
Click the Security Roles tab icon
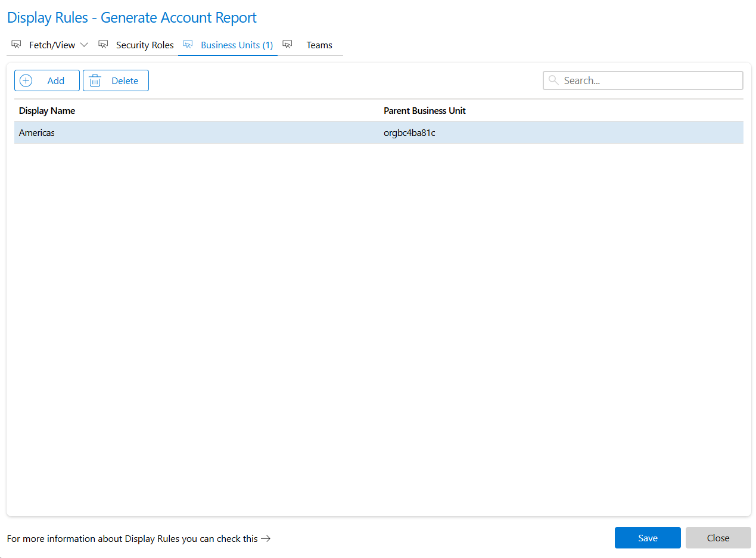coord(103,45)
